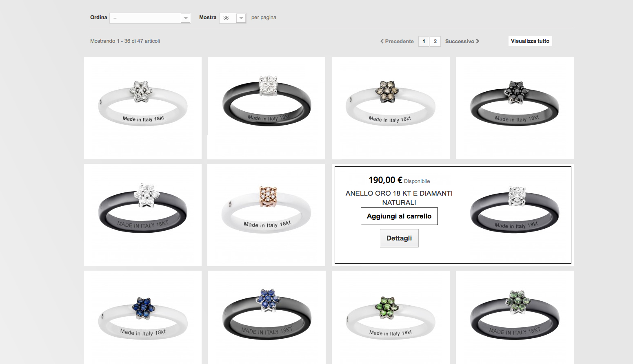Screen dimensions: 633x364
Task: Go to page 2 of results
Action: [x=435, y=41]
